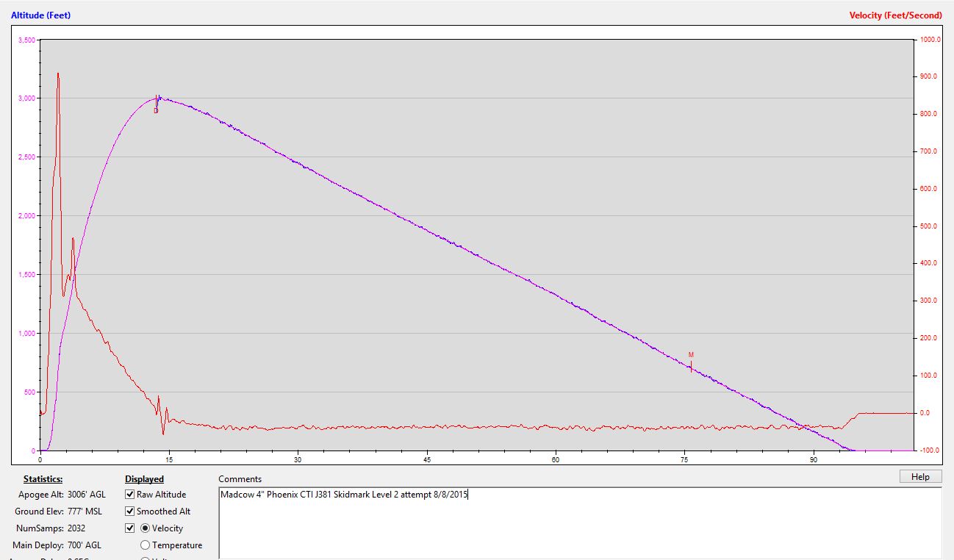Click the red D marker near apogee
Screen dimensions: 954x560
(x=156, y=110)
